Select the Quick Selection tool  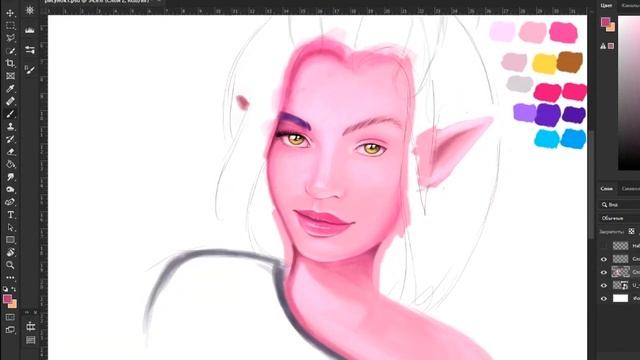pyautogui.click(x=10, y=51)
